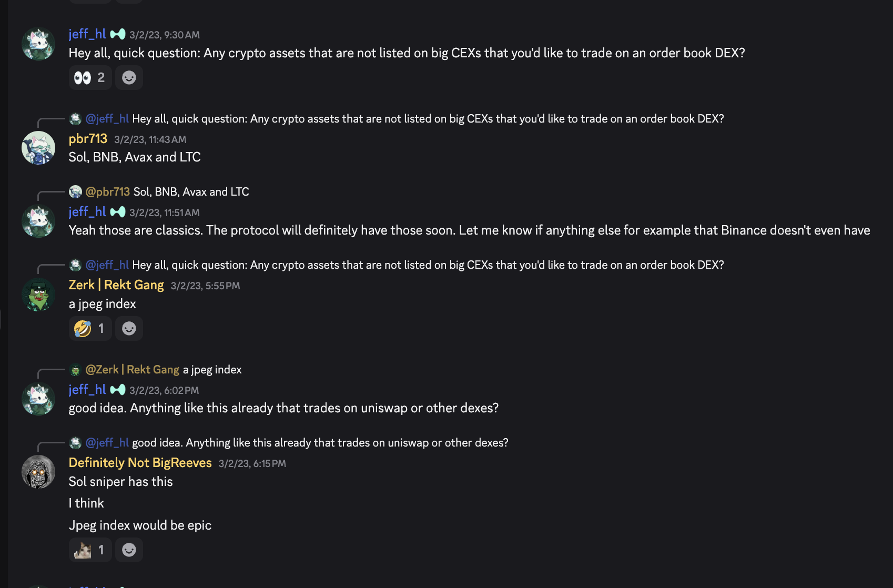Jump to the replied message '@pbr713 Sol, BNB, Avax and LTC'
Viewport: 893px width, 588px height.
191,192
